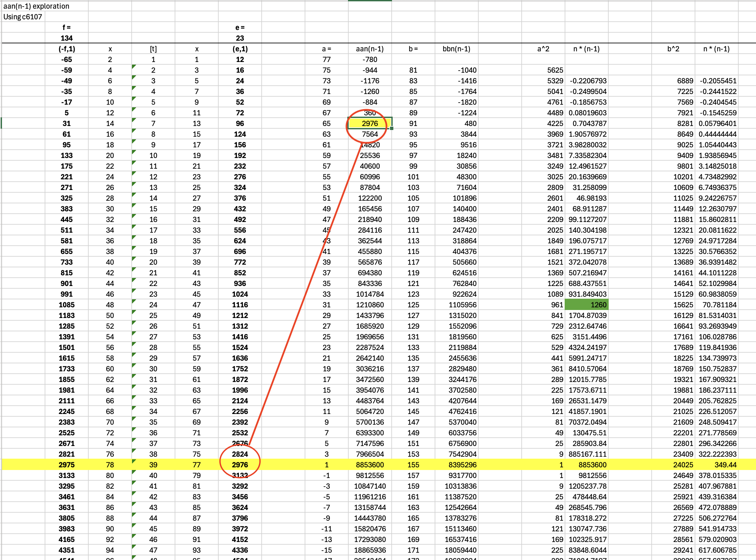Click the 'a =' header cell
This screenshot has height=560, width=756.
pyautogui.click(x=326, y=49)
